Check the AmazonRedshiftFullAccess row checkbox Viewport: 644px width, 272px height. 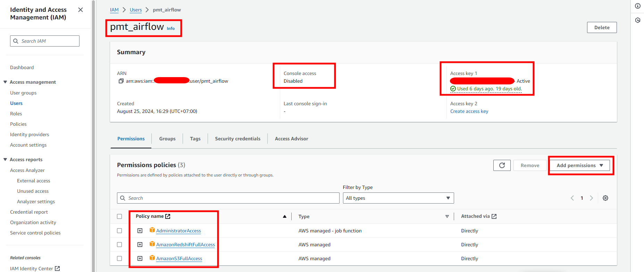(119, 245)
